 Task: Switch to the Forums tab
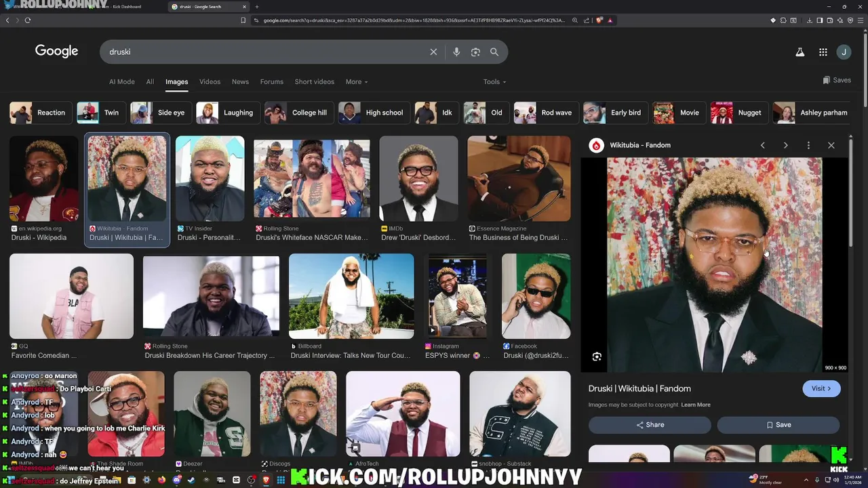272,82
